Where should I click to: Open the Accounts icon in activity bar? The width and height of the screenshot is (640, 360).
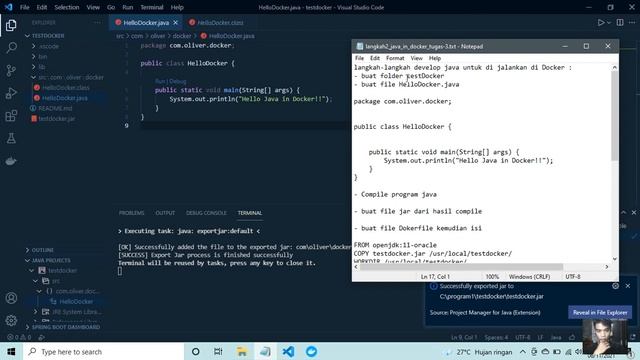(11, 298)
